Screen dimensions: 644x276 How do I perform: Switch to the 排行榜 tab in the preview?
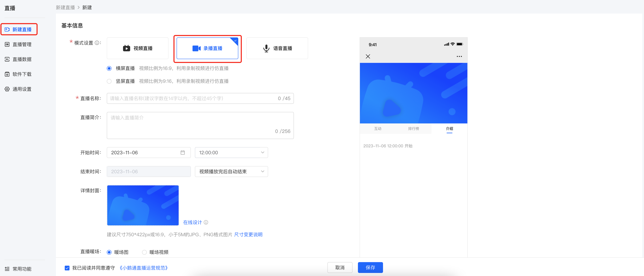tap(414, 129)
